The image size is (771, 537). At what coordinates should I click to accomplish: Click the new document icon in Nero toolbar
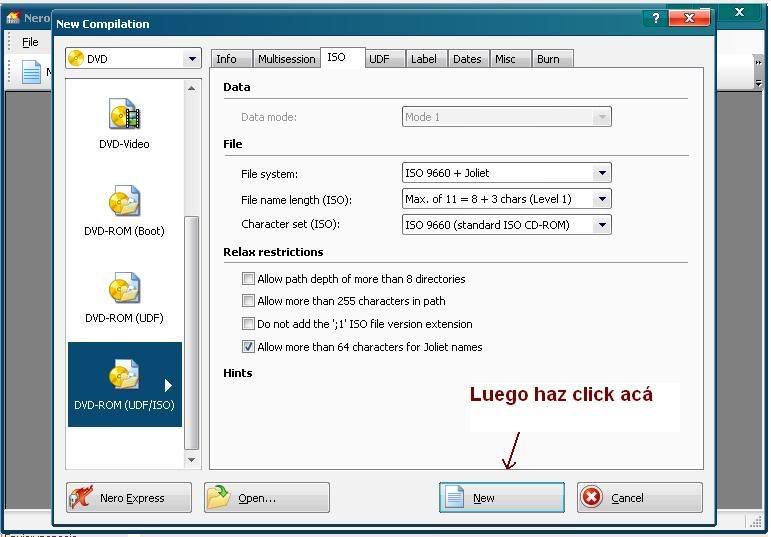[31, 72]
